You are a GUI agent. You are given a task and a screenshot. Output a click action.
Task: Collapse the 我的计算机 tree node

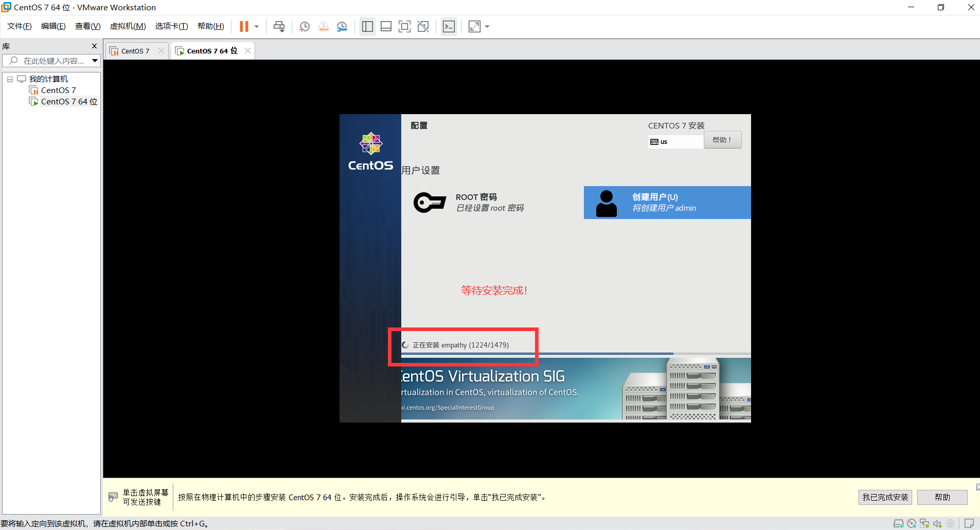[10, 79]
